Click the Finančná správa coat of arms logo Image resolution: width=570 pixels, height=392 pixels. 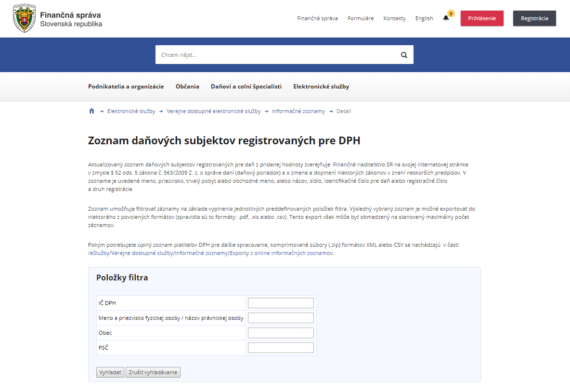[x=24, y=18]
